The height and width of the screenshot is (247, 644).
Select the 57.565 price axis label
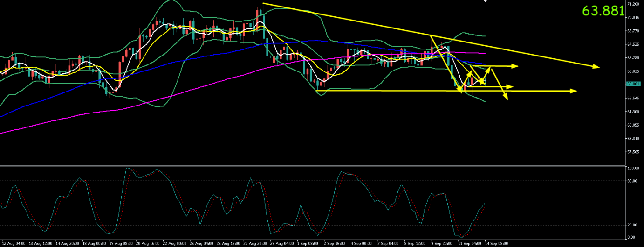(x=633, y=152)
